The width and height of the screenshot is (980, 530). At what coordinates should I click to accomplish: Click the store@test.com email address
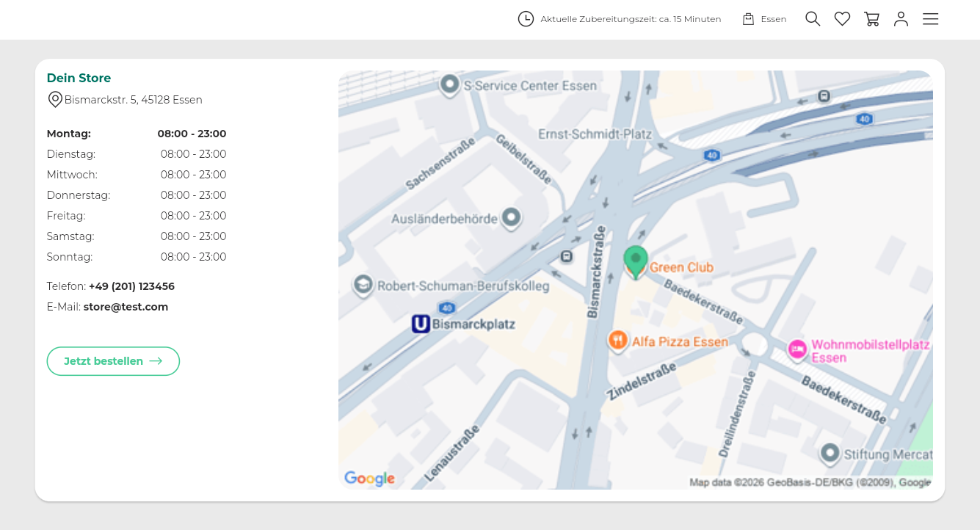pos(126,307)
